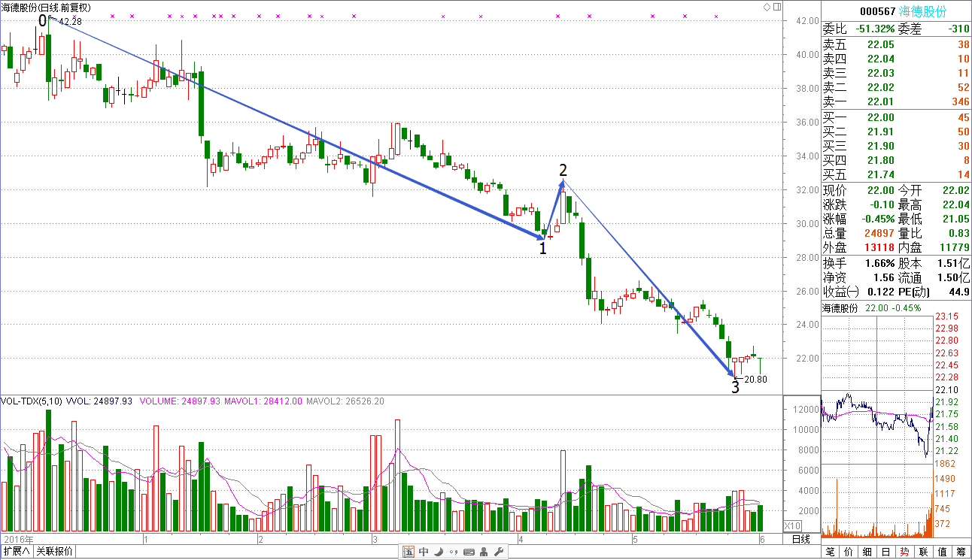Viewport: 972px width, 560px height.
Task: Click the 2016年 date axis label
Action: coord(18,540)
